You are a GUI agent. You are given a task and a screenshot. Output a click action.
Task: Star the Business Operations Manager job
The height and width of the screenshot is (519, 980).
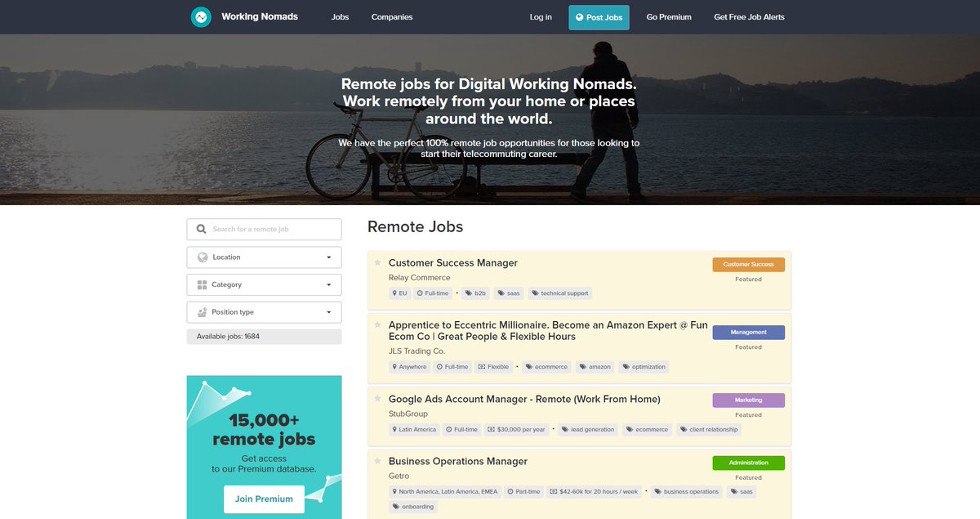376,460
